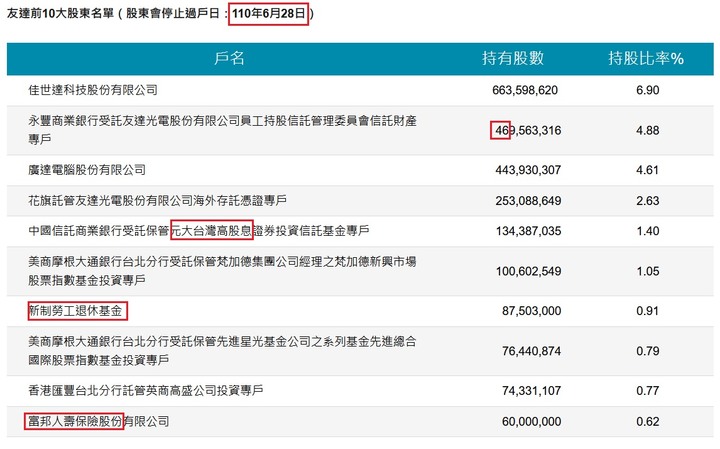The width and height of the screenshot is (720, 449).
Task: Select 香港匯豐台北分行託管英商高盛 account name
Action: (x=146, y=391)
